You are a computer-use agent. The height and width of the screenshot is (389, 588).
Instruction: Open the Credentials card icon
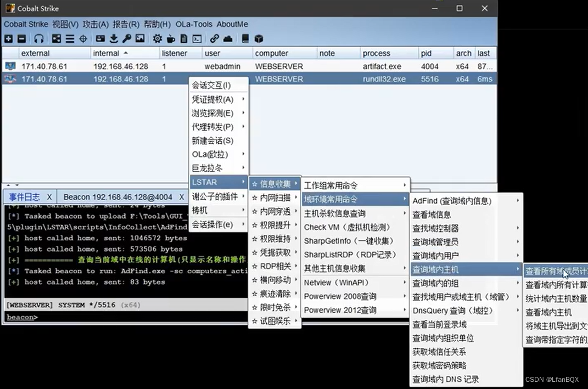[100, 38]
